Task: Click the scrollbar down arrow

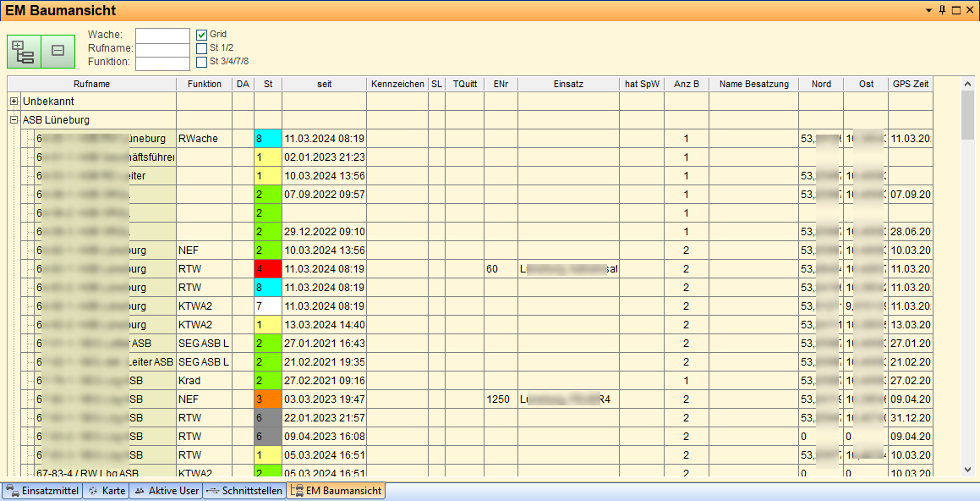Action: 967,470
